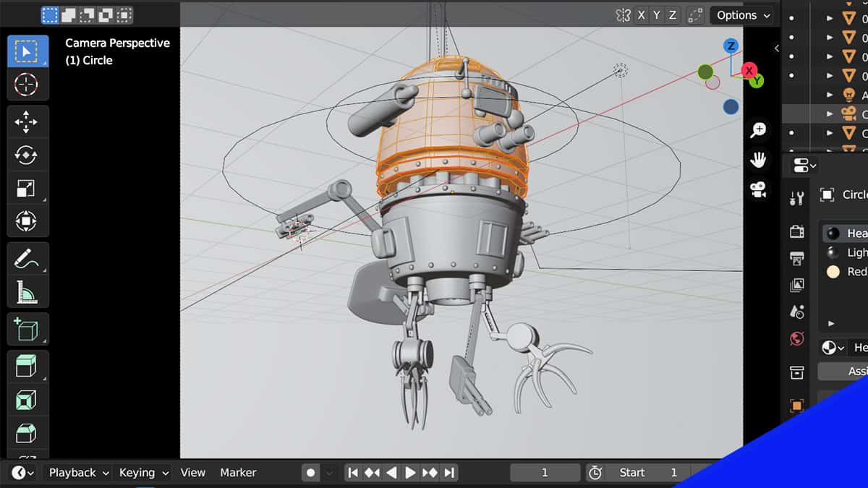Select the Select Box tool
Viewport: 868px width, 488px height.
tap(27, 51)
